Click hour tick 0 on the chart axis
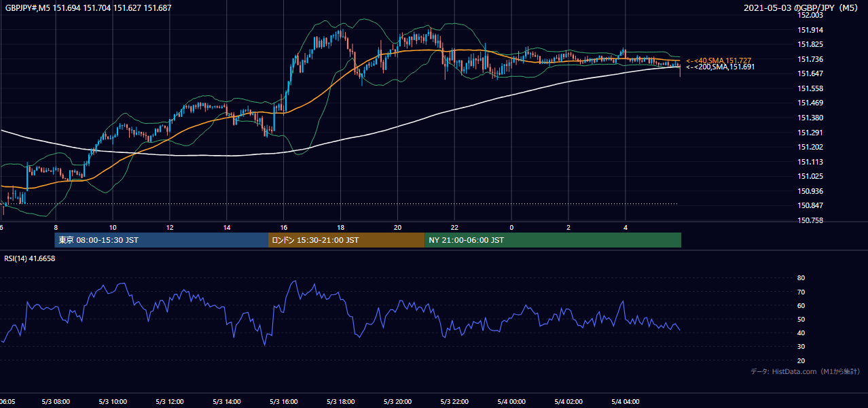Viewport: 868px width, 408px height. coord(512,227)
